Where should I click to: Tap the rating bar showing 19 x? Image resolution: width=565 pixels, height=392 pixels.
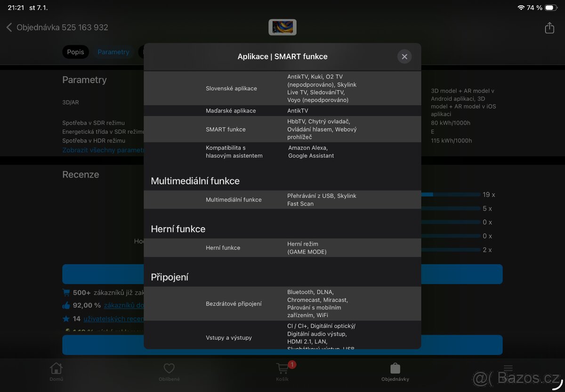pyautogui.click(x=450, y=194)
